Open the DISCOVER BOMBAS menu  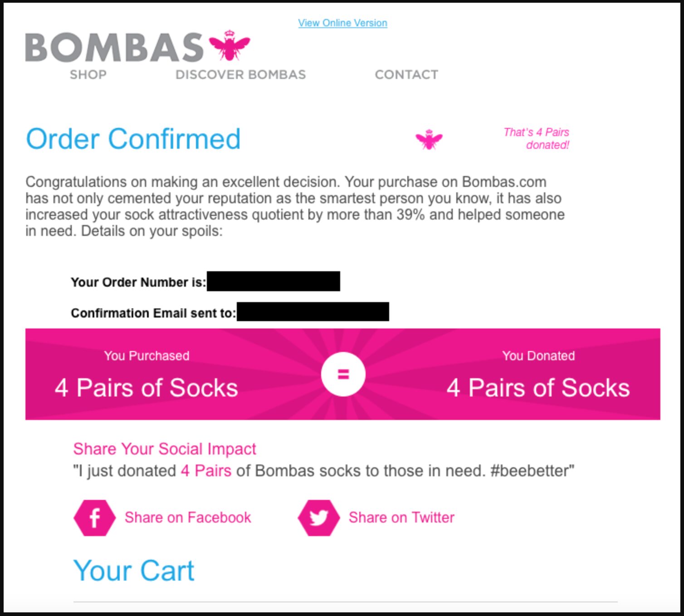240,74
